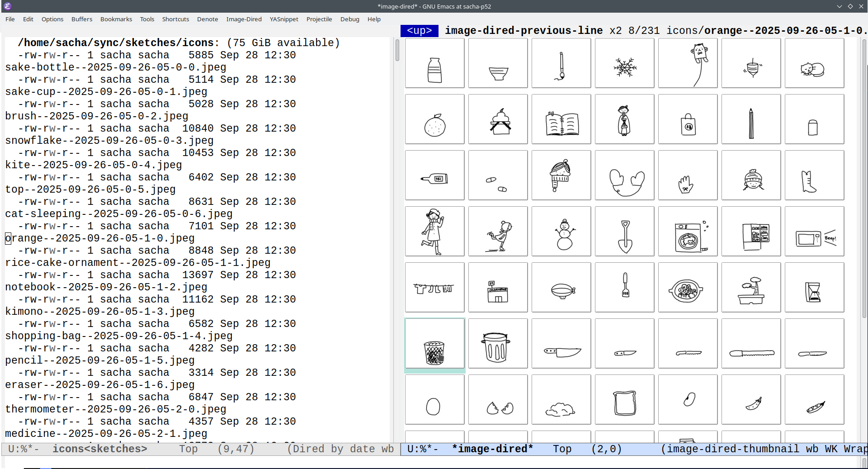This screenshot has height=469, width=868.
Task: Select the metal trash can thumbnail
Action: (x=498, y=344)
